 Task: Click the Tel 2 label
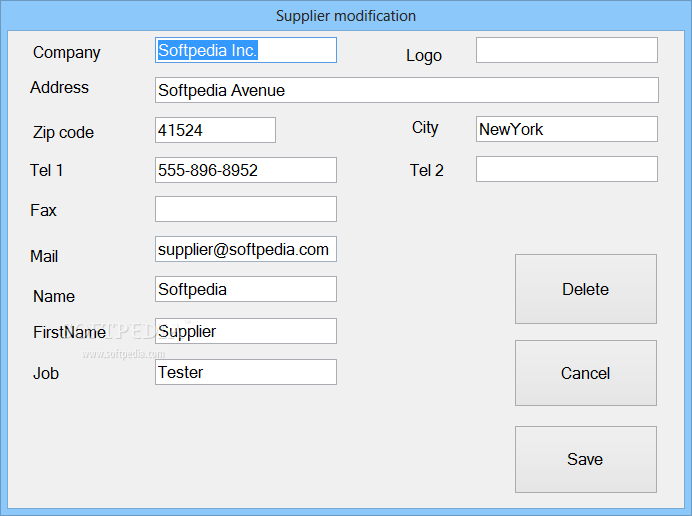(x=426, y=170)
